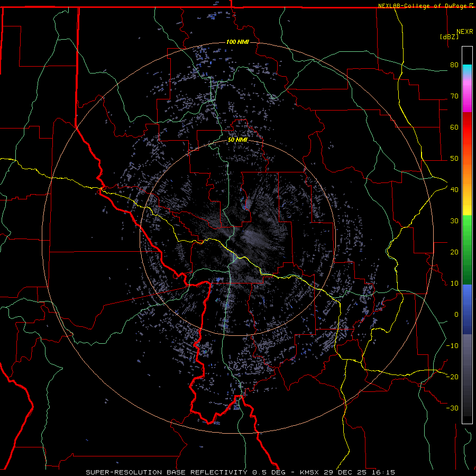The image size is (476, 476).
Task: Click the 30 dBZ legend value
Action: point(454,221)
